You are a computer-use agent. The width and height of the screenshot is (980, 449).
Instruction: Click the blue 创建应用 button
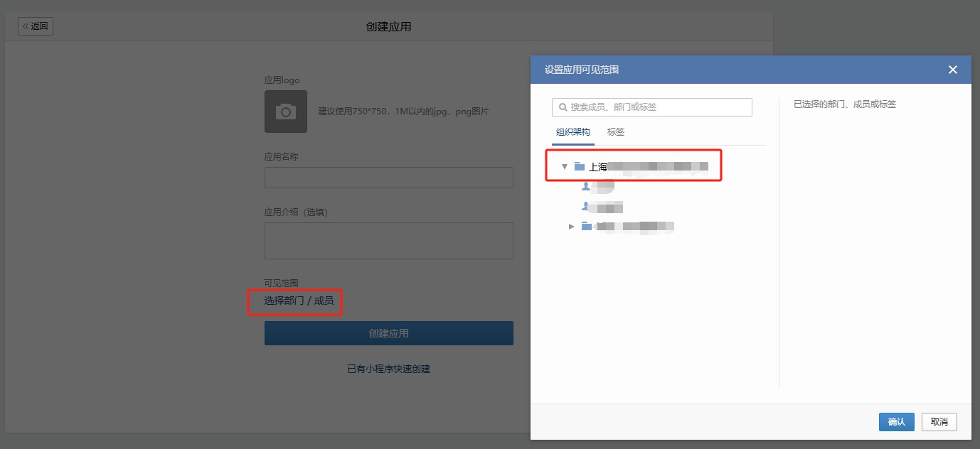[x=388, y=333]
